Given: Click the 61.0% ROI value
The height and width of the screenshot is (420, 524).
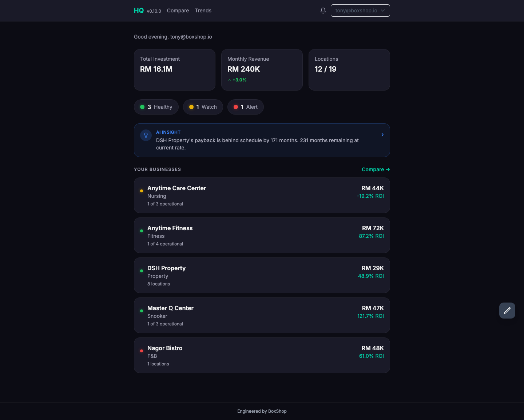Looking at the screenshot, I should click(372, 356).
